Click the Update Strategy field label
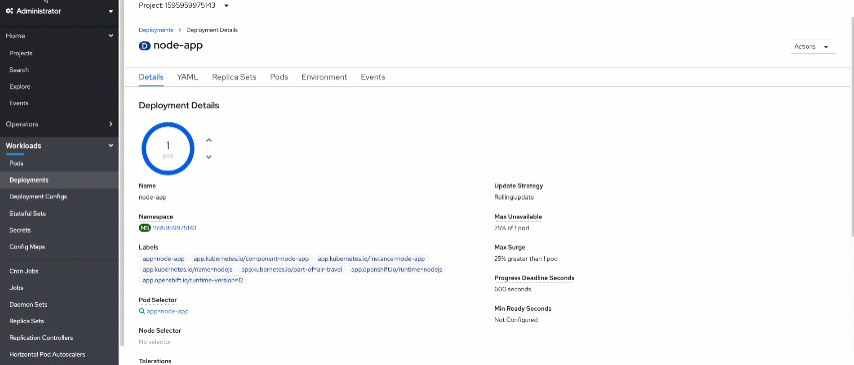Image resolution: width=854 pixels, height=365 pixels. pos(518,186)
